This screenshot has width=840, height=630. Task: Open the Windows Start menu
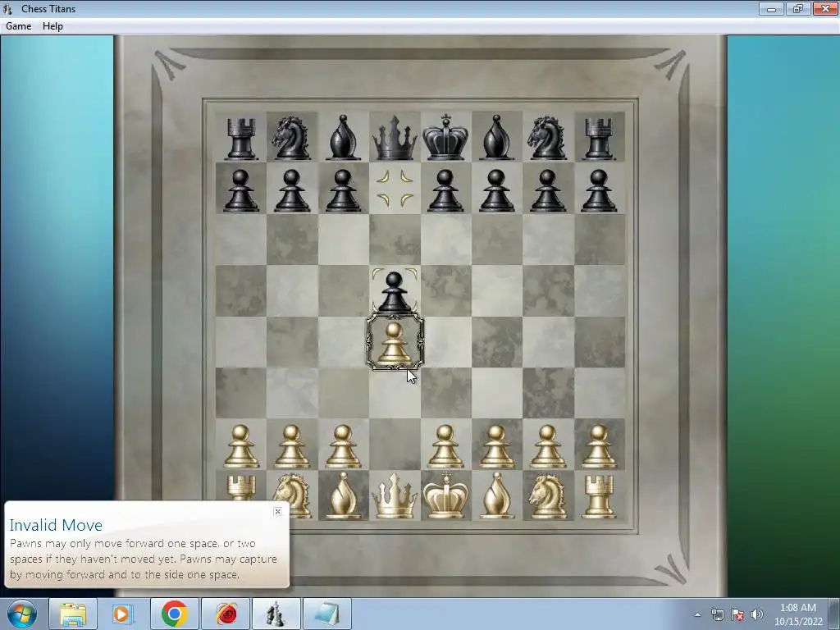coord(21,614)
